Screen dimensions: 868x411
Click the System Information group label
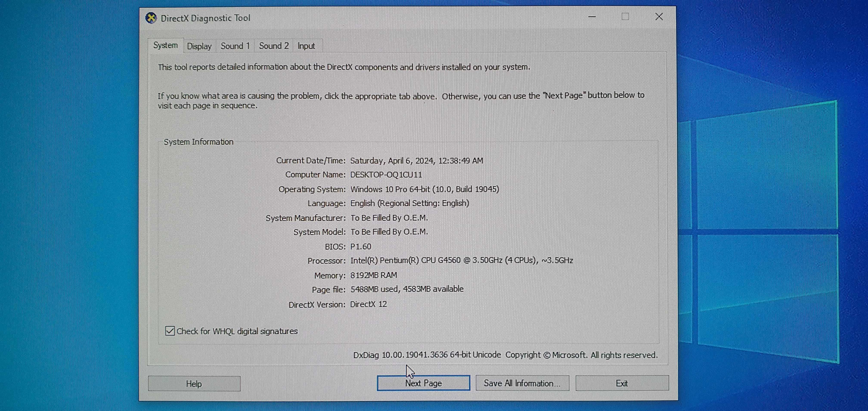198,142
